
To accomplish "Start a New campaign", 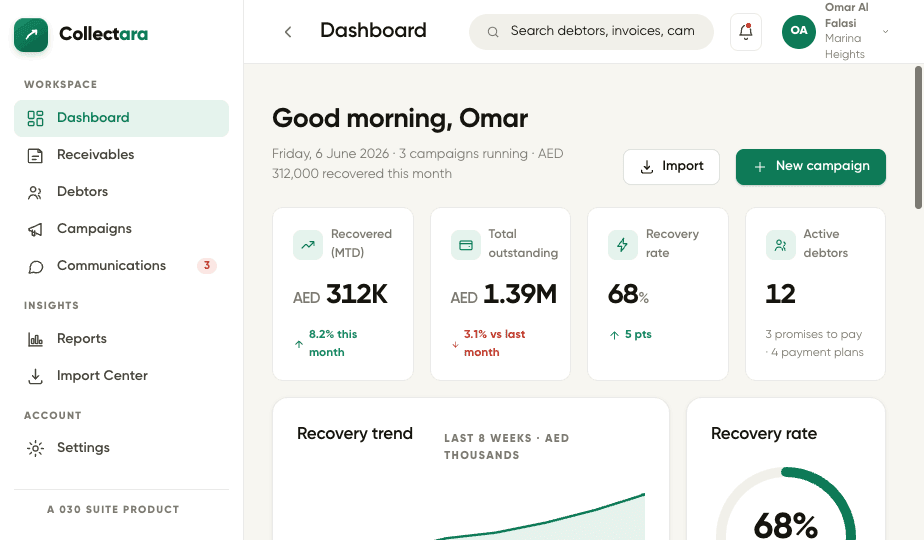I will point(810,167).
